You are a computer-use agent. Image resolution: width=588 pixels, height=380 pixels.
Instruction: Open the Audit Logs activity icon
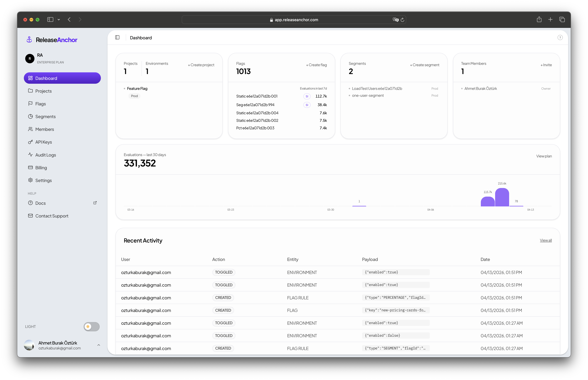pyautogui.click(x=30, y=155)
